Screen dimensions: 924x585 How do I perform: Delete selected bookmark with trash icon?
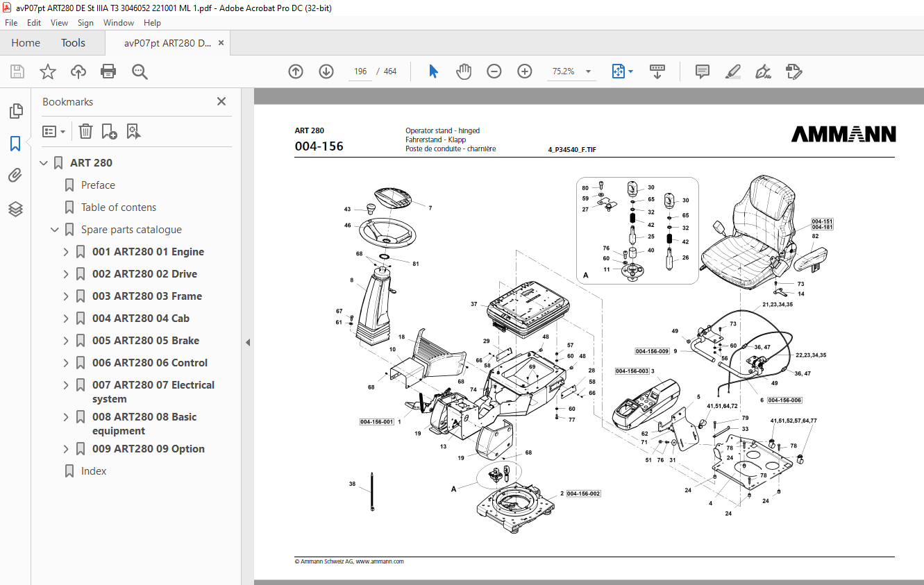85,131
